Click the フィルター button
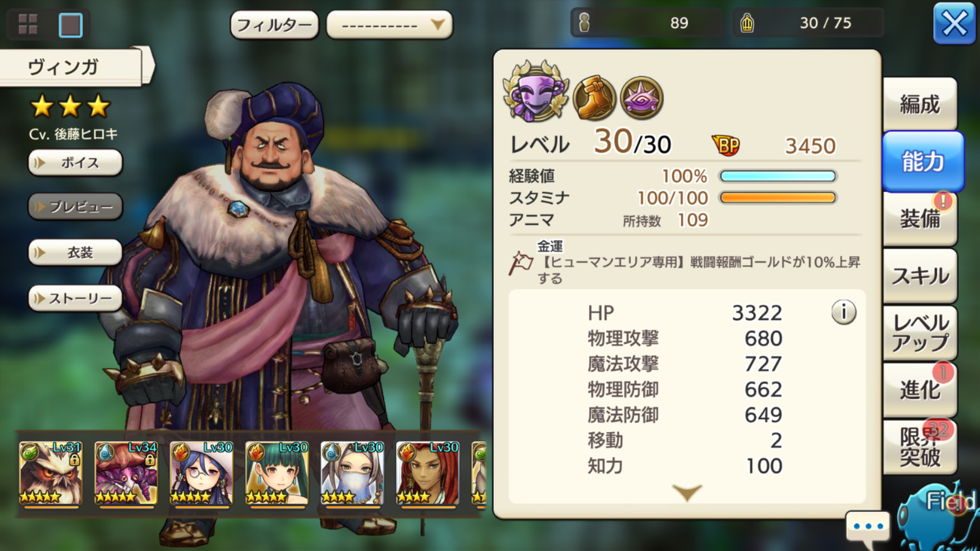This screenshot has width=980, height=551. [274, 25]
